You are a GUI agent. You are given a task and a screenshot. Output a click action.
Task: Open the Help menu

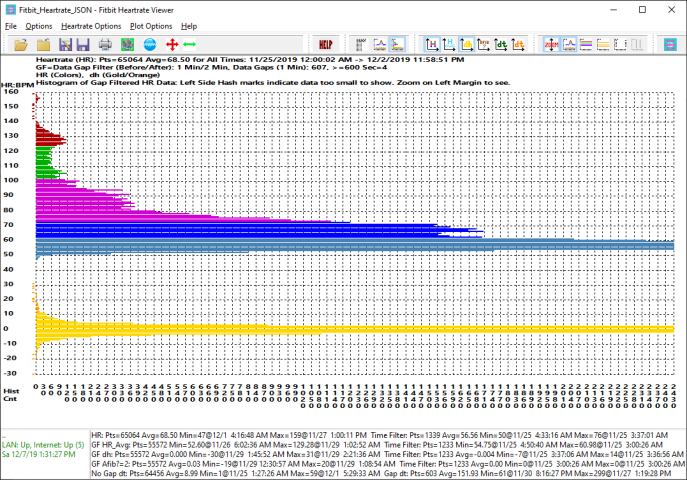(x=189, y=26)
